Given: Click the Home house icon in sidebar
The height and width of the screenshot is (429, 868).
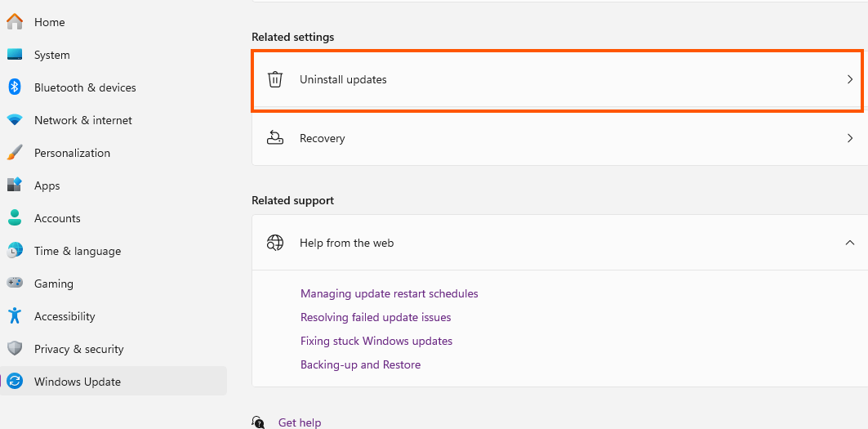Looking at the screenshot, I should click(15, 22).
